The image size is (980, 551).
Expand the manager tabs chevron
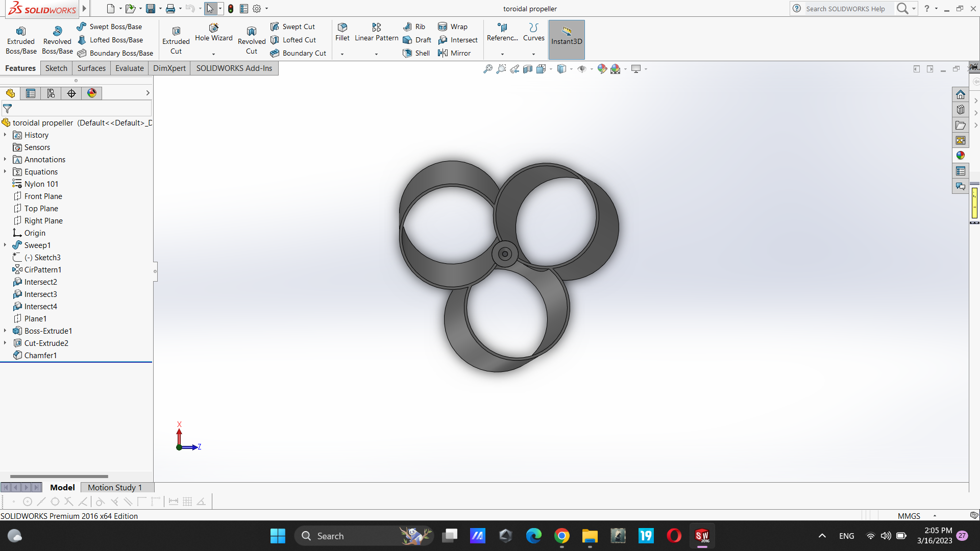point(148,93)
